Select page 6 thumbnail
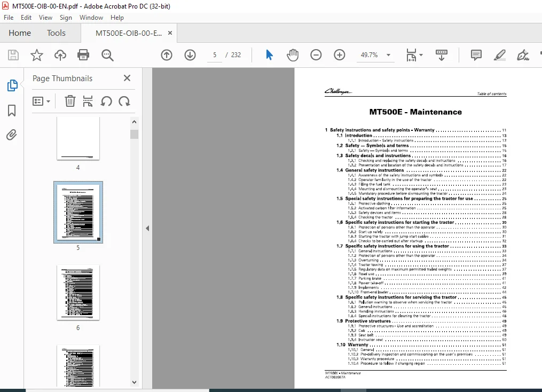The width and height of the screenshot is (542, 392). [x=78, y=293]
